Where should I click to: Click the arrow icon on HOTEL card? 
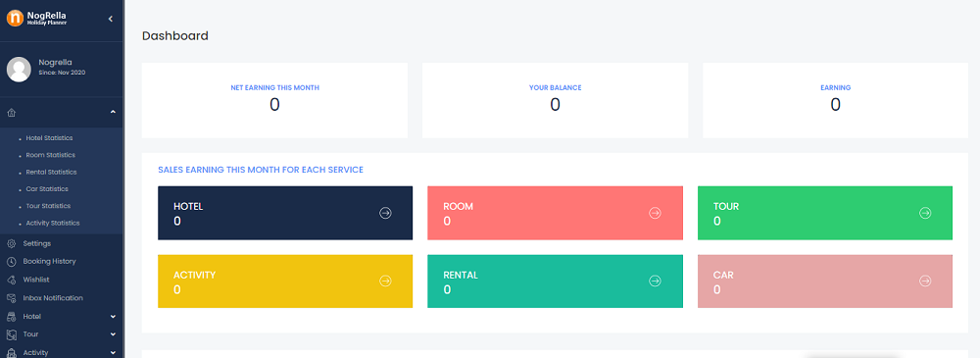[x=385, y=213]
